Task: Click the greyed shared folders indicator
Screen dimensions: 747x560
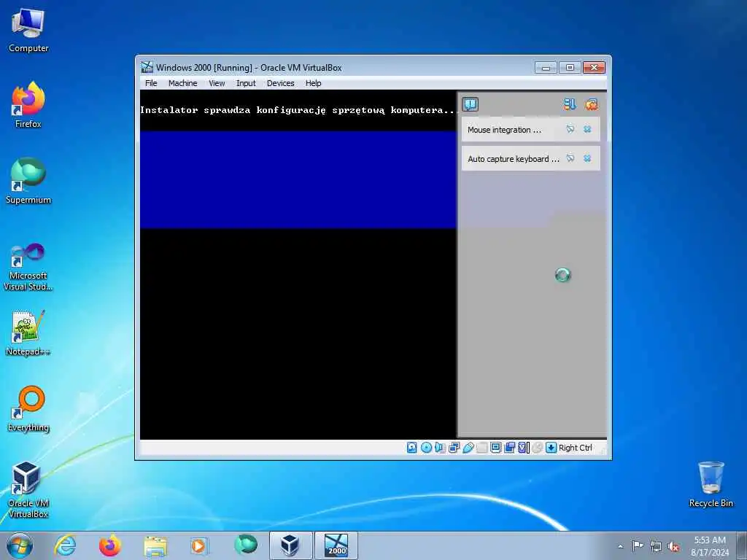Action: click(x=482, y=448)
